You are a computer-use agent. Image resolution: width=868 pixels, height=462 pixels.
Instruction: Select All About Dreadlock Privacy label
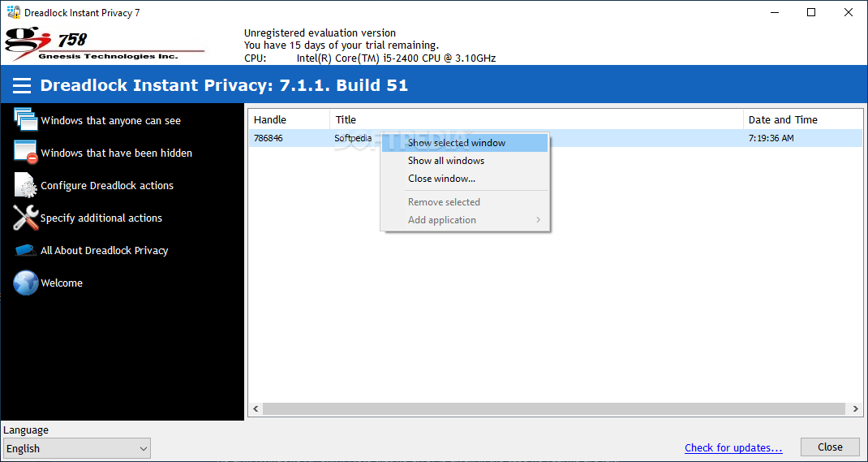[104, 250]
